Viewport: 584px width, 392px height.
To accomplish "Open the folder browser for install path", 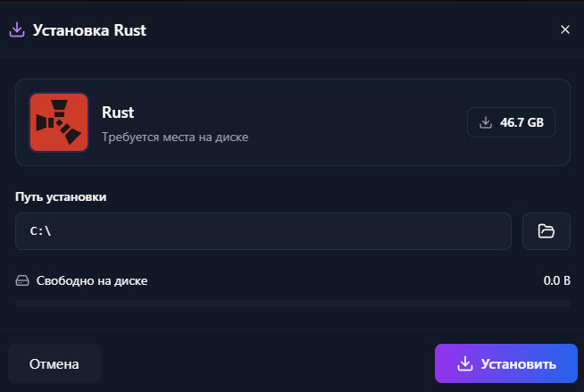I will (x=546, y=231).
